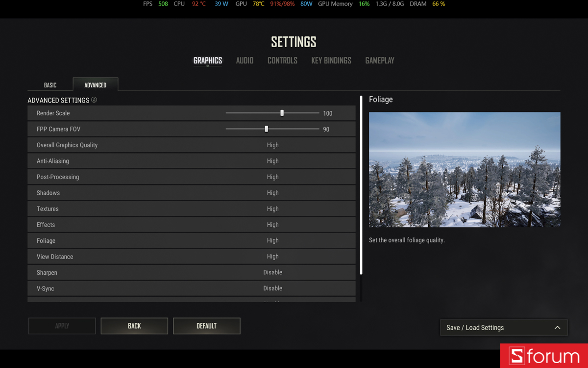Click the ADVANCED SETTINGS heading
The image size is (588, 368).
pyautogui.click(x=58, y=100)
